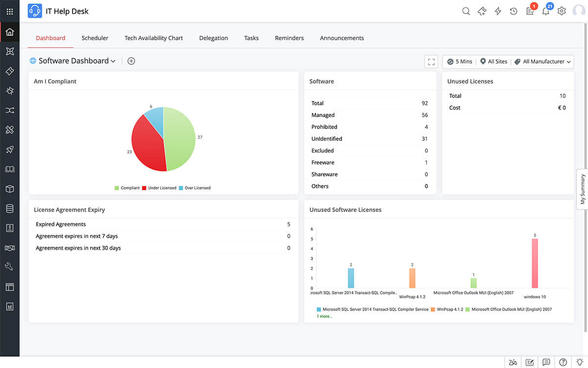Open the Zia assistant icon at bottom right
The image size is (588, 368).
tap(513, 362)
